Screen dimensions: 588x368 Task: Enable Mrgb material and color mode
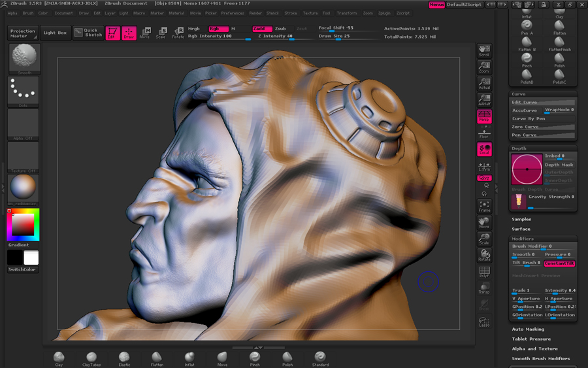coord(194,29)
